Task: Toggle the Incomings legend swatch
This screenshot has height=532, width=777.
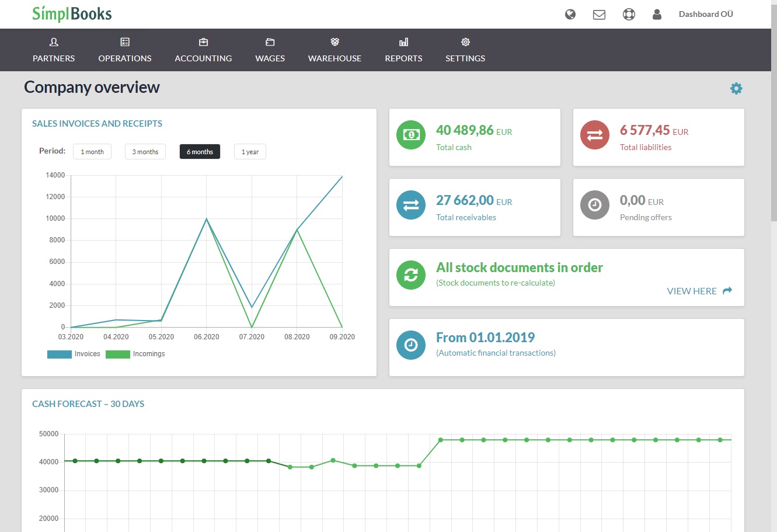Action: (117, 354)
